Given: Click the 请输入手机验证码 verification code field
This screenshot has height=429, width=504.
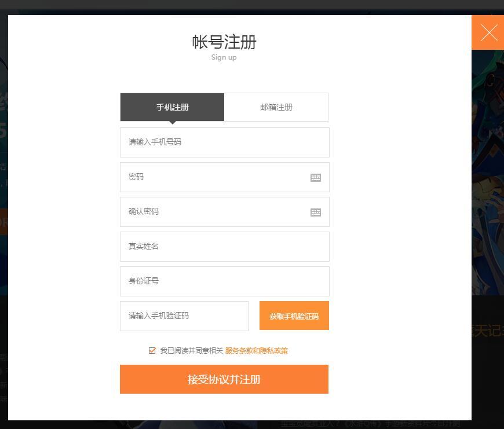Looking at the screenshot, I should [184, 316].
